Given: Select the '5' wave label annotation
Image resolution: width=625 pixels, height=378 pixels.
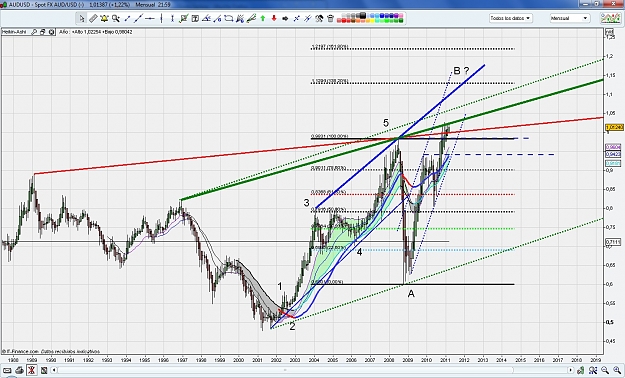Looking at the screenshot, I should coord(386,123).
